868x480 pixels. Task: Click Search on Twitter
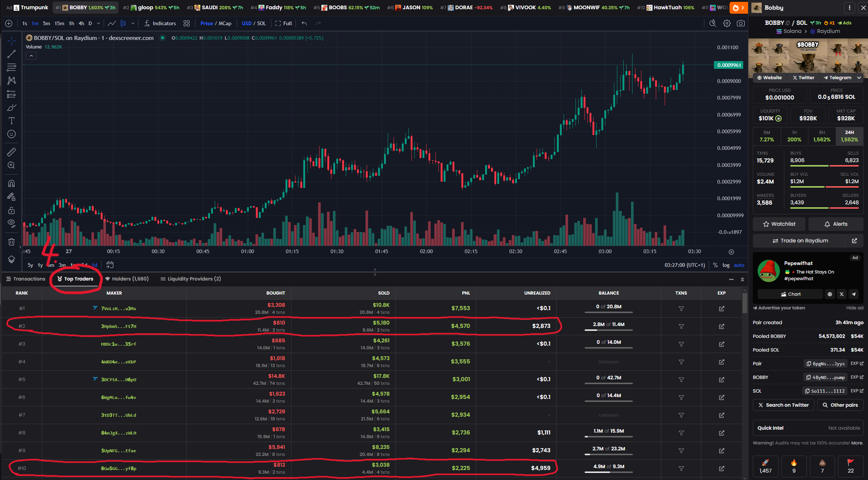pos(783,405)
